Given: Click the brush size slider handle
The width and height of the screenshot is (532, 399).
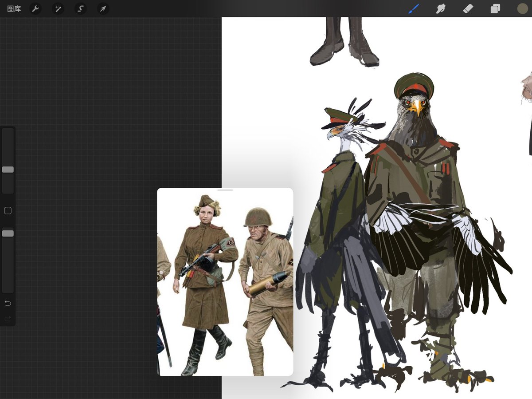Looking at the screenshot, I should coord(8,170).
